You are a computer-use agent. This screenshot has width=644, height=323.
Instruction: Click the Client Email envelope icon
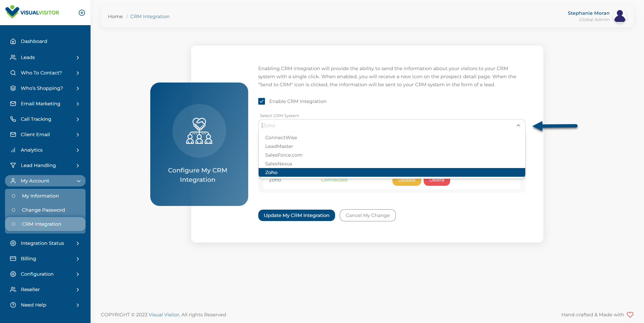(13, 134)
